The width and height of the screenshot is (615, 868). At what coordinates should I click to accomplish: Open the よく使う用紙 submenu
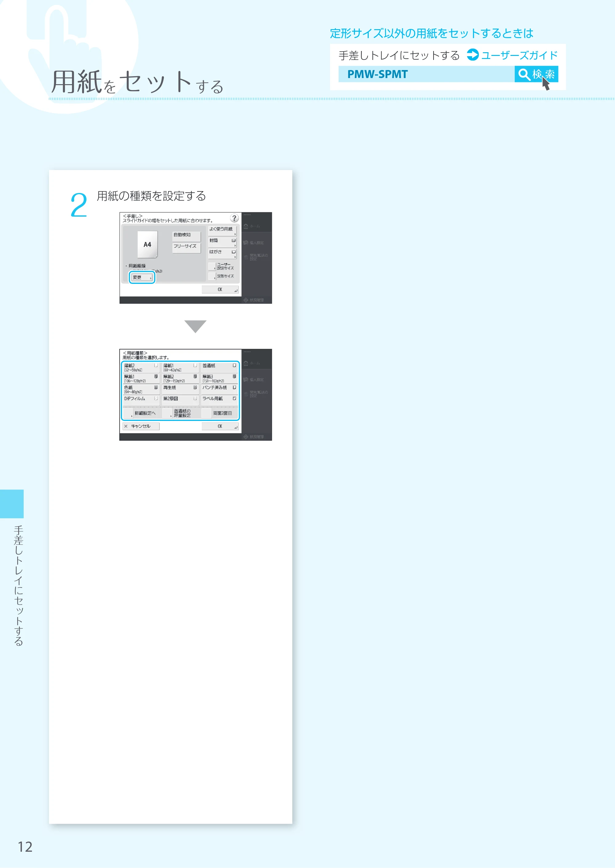(x=223, y=231)
